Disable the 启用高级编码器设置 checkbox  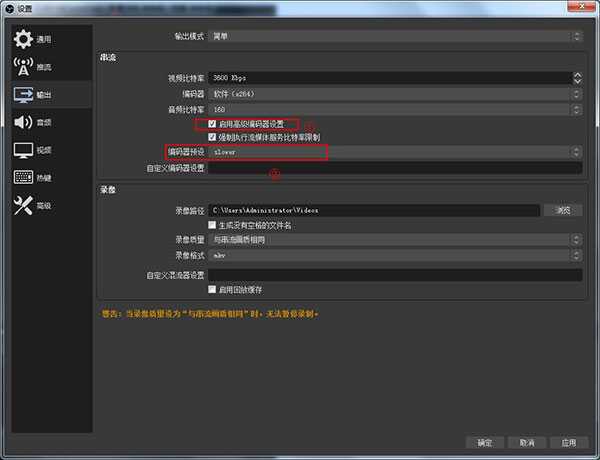click(212, 124)
